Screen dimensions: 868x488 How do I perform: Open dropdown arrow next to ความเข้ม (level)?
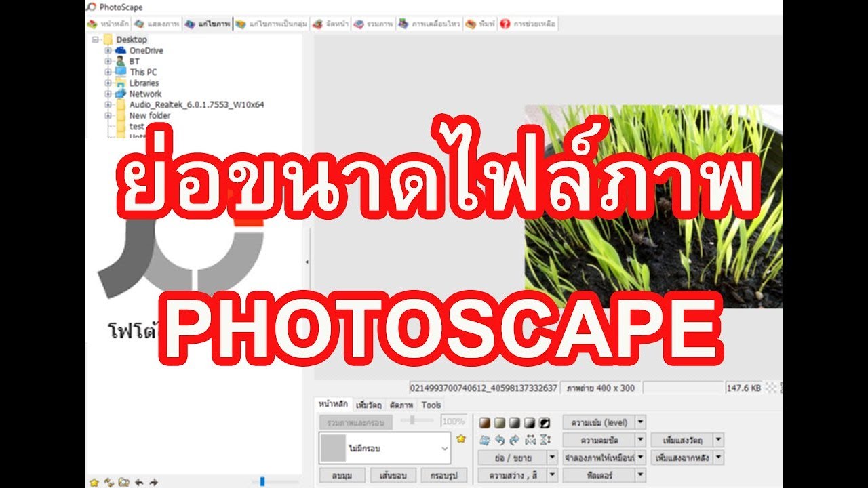641,422
